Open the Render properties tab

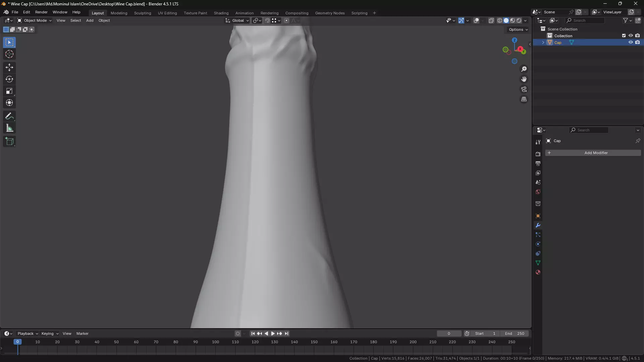[x=538, y=154]
